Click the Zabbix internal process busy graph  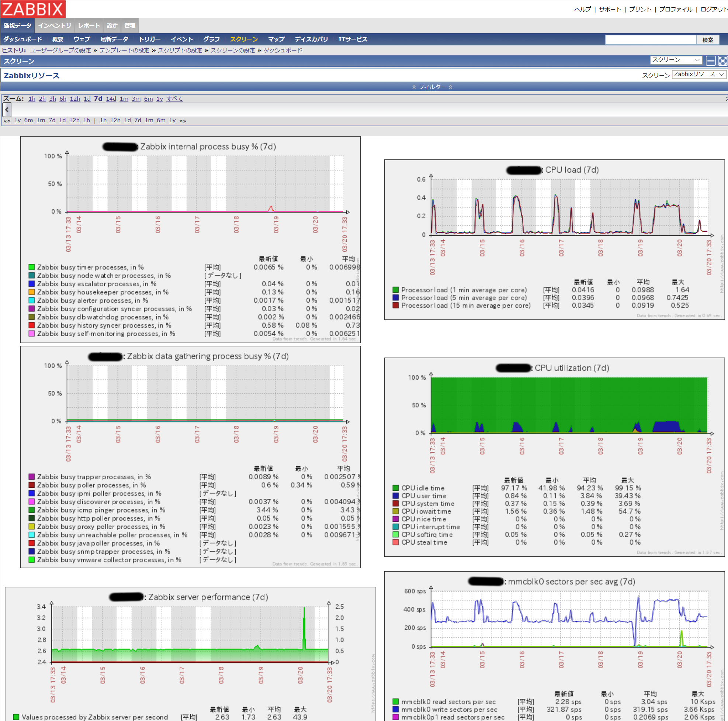tap(190, 239)
